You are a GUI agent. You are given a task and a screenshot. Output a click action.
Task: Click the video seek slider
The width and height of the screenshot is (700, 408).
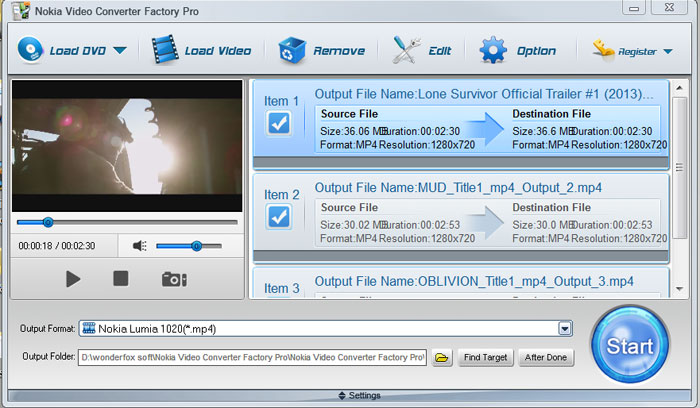coord(127,222)
